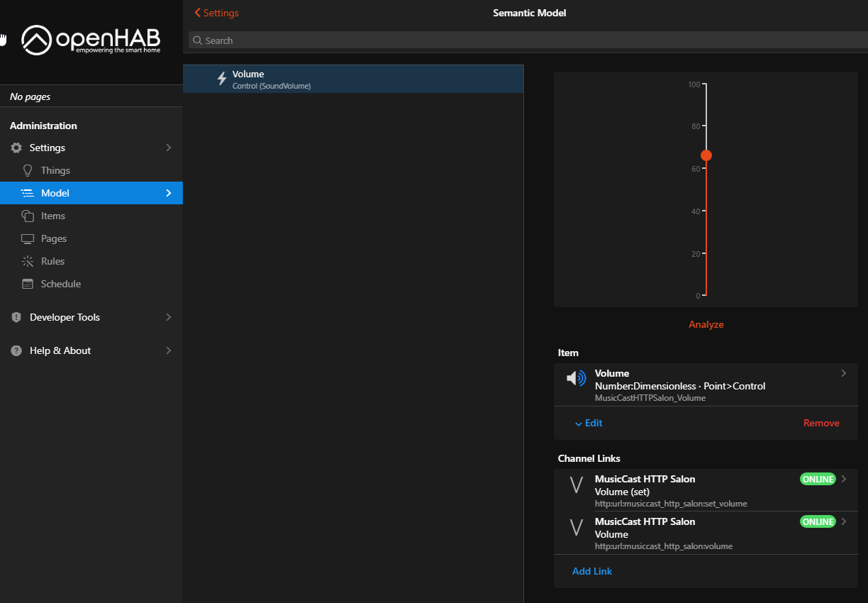The image size is (868, 603).
Task: Expand the Help & About chevron
Action: pos(169,350)
